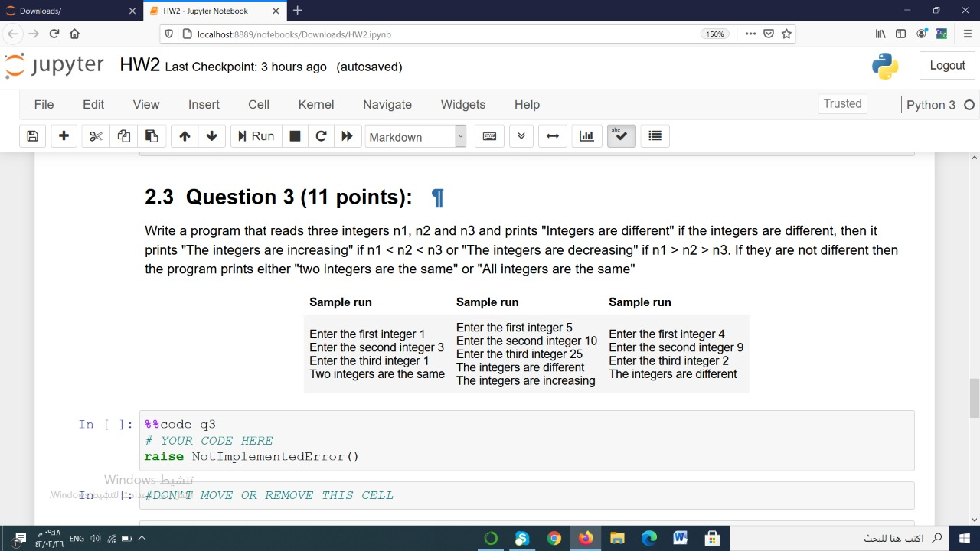This screenshot has height=551, width=980.
Task: Open the Kernel menu
Action: 316,104
